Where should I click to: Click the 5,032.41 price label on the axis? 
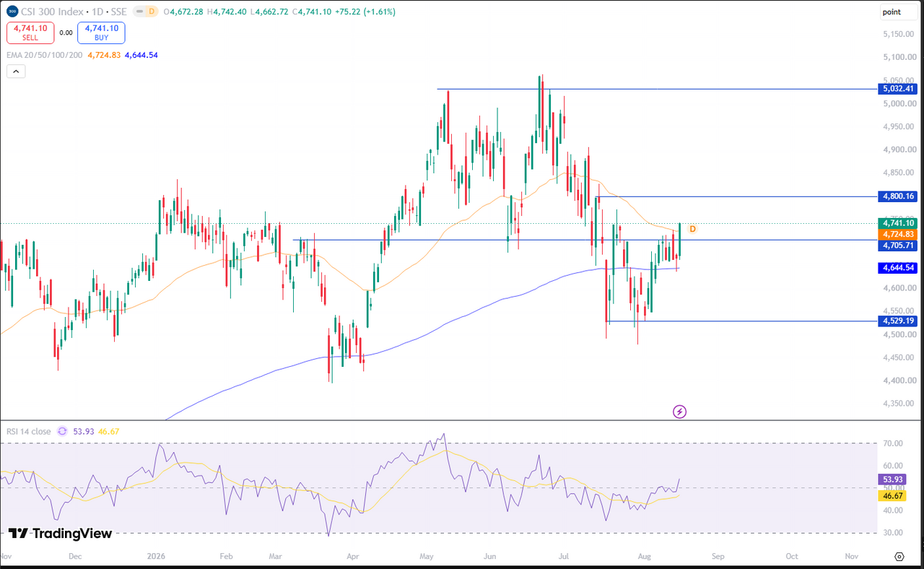(897, 89)
